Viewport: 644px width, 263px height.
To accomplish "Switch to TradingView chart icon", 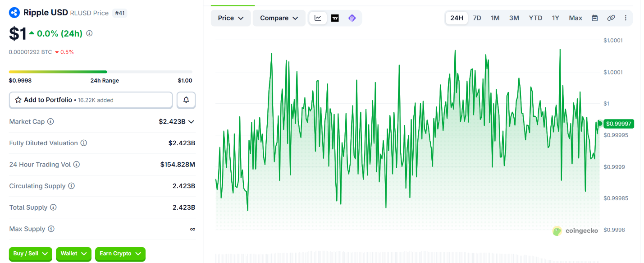I will tap(335, 18).
